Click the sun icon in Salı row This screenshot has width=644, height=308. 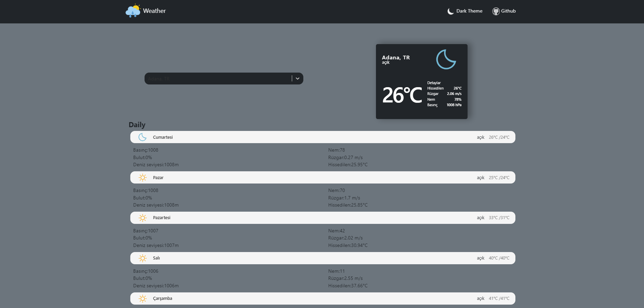pos(143,258)
